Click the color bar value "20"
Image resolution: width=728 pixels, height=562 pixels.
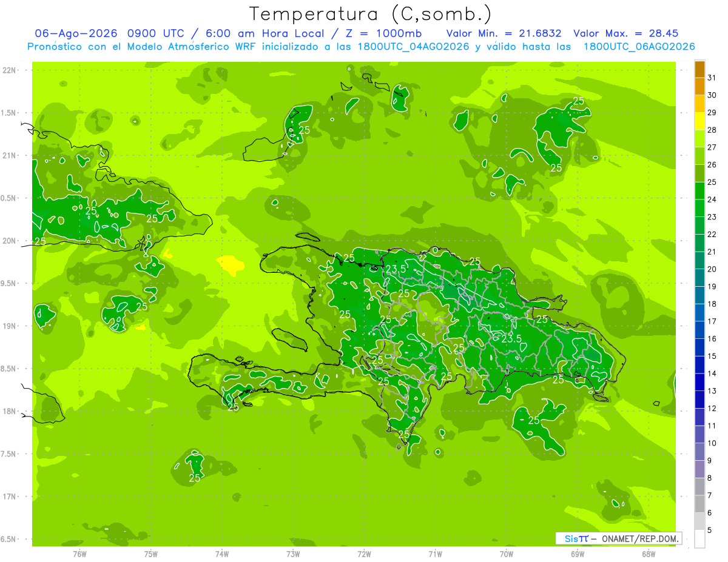pyautogui.click(x=712, y=269)
